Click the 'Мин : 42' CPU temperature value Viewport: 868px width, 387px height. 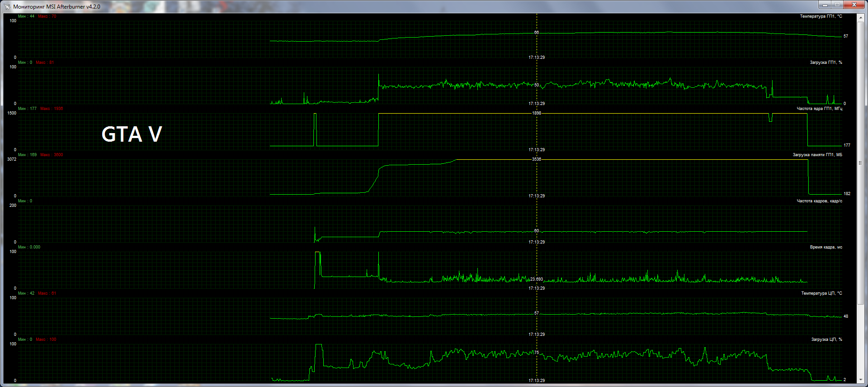pyautogui.click(x=26, y=293)
